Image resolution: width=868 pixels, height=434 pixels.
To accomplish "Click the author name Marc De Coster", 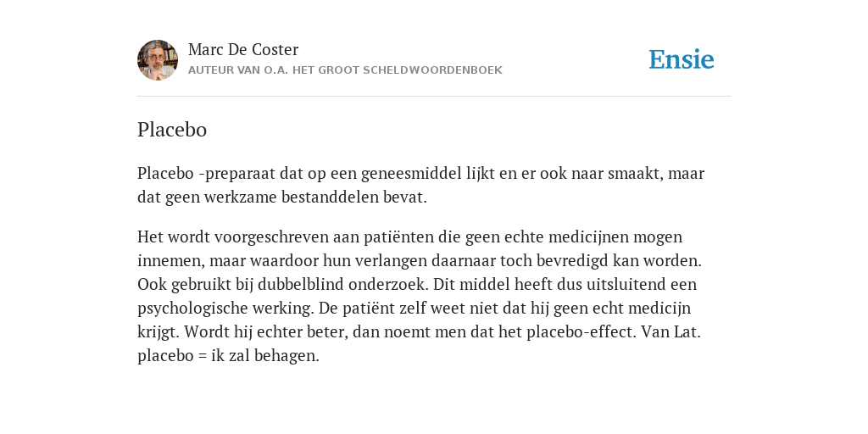I will pyautogui.click(x=243, y=49).
